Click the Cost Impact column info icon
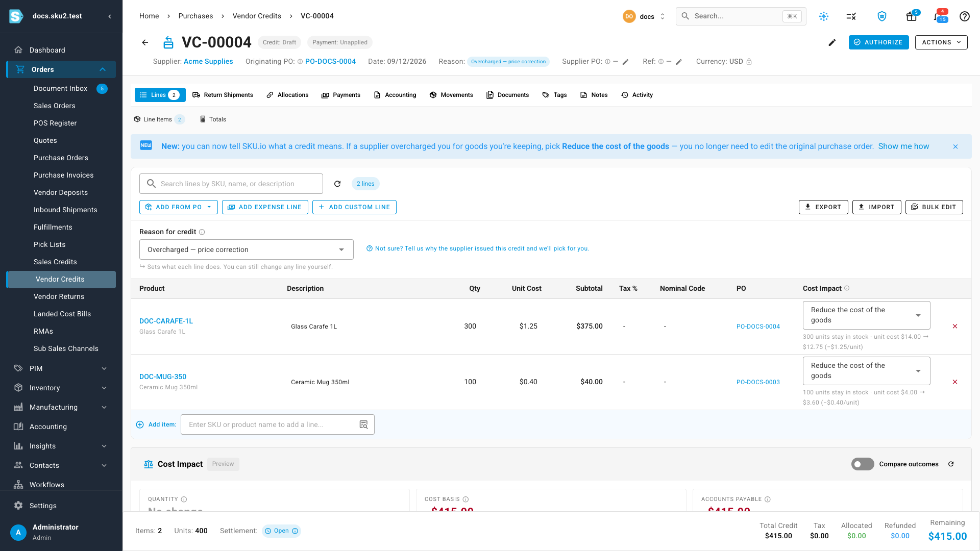This screenshot has height=551, width=980. tap(847, 288)
